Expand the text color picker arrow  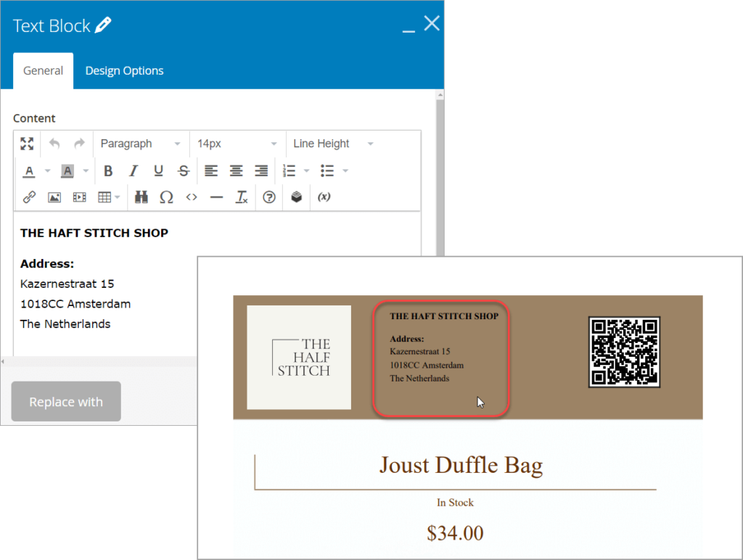(x=47, y=171)
